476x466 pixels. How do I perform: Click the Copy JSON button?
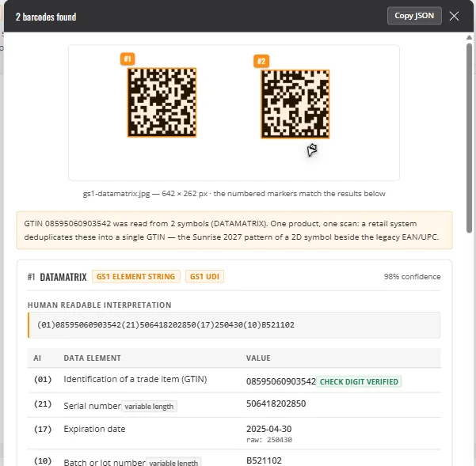(414, 16)
